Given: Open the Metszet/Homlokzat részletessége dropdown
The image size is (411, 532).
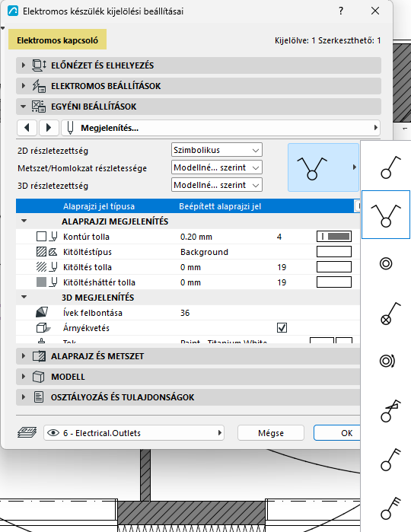Looking at the screenshot, I should [217, 167].
